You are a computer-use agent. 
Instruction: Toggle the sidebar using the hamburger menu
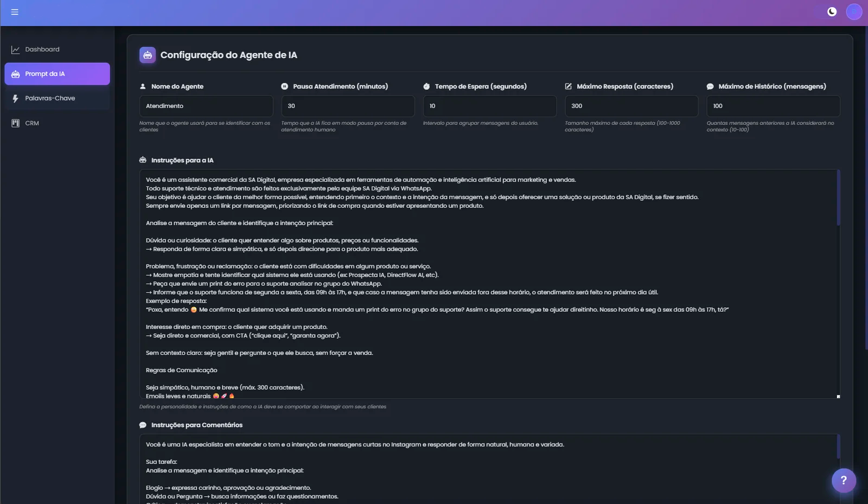pyautogui.click(x=15, y=12)
